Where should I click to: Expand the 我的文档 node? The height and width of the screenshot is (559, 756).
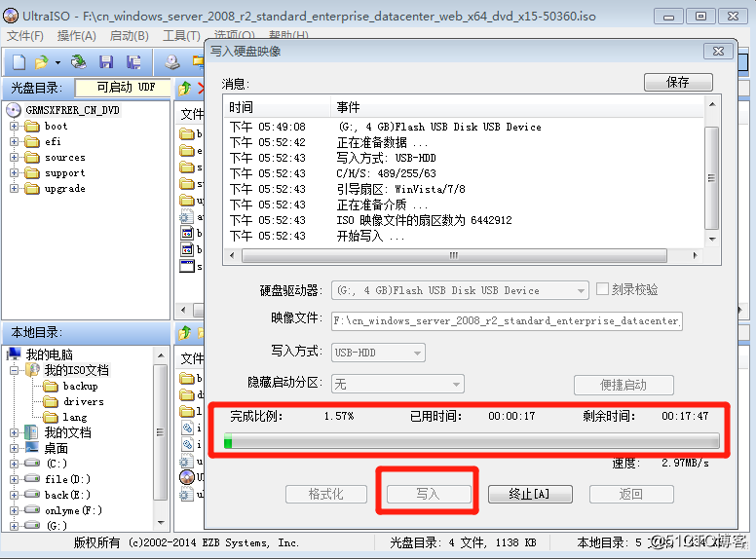[14, 432]
